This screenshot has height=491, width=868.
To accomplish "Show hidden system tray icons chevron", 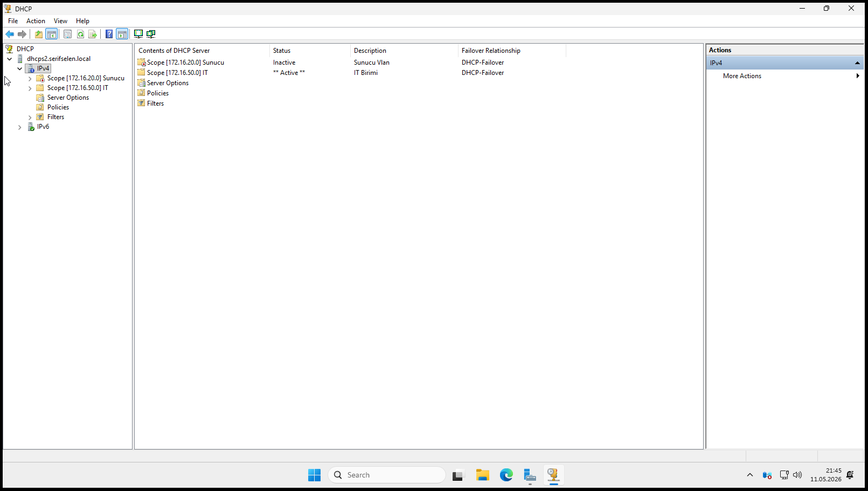I will click(749, 475).
